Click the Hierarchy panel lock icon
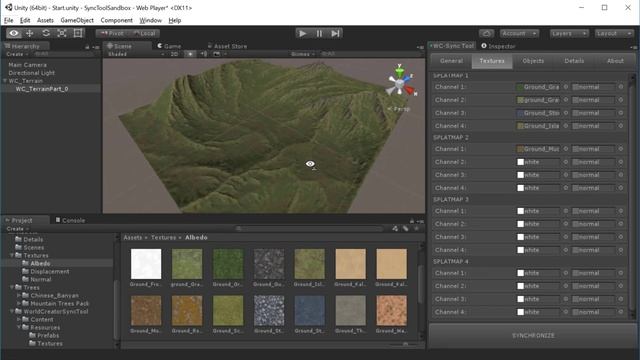This screenshot has width=640, height=360. click(x=87, y=47)
